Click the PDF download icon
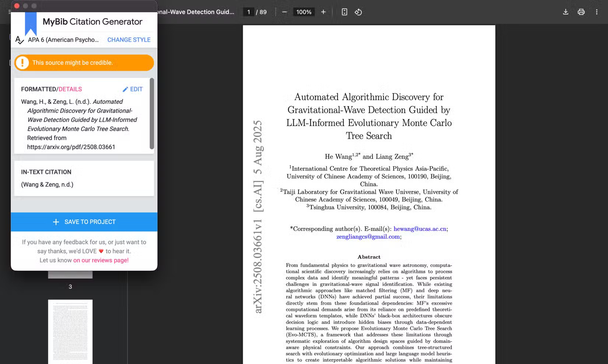This screenshot has height=364, width=608. [565, 12]
